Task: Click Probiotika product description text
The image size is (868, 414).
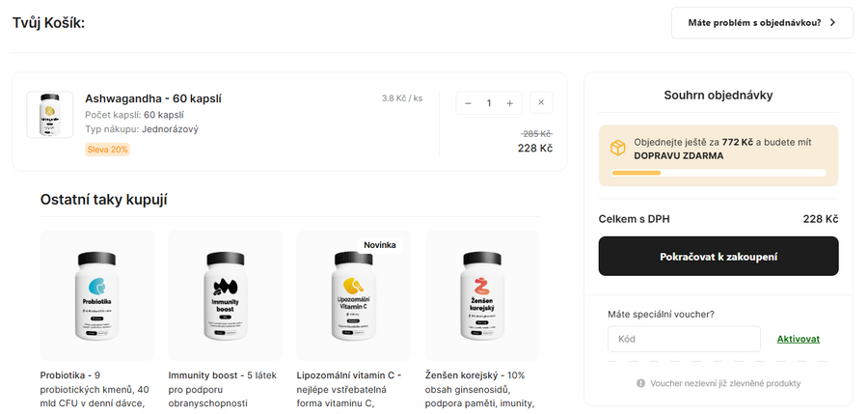Action: (94, 389)
